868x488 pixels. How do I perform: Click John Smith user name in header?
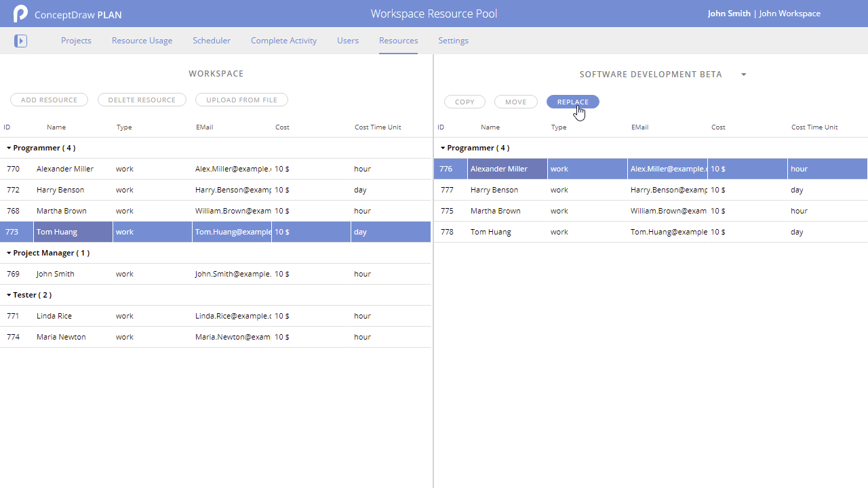tap(729, 14)
